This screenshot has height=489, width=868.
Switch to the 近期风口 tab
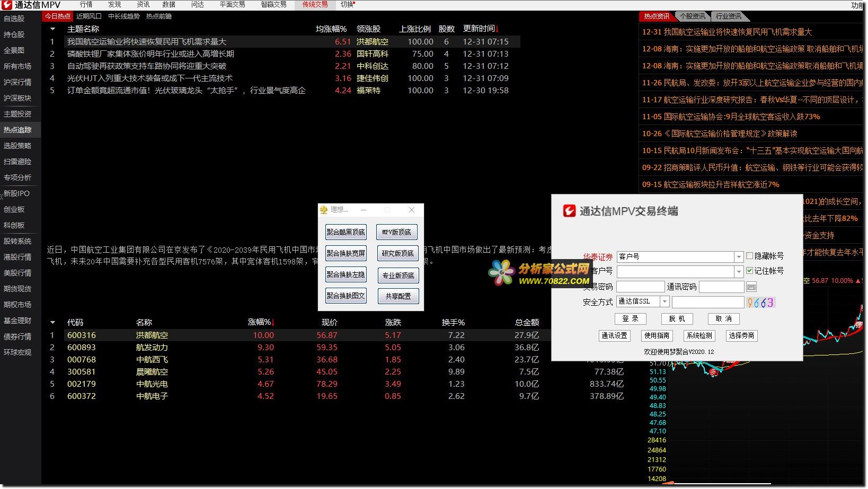pyautogui.click(x=88, y=16)
